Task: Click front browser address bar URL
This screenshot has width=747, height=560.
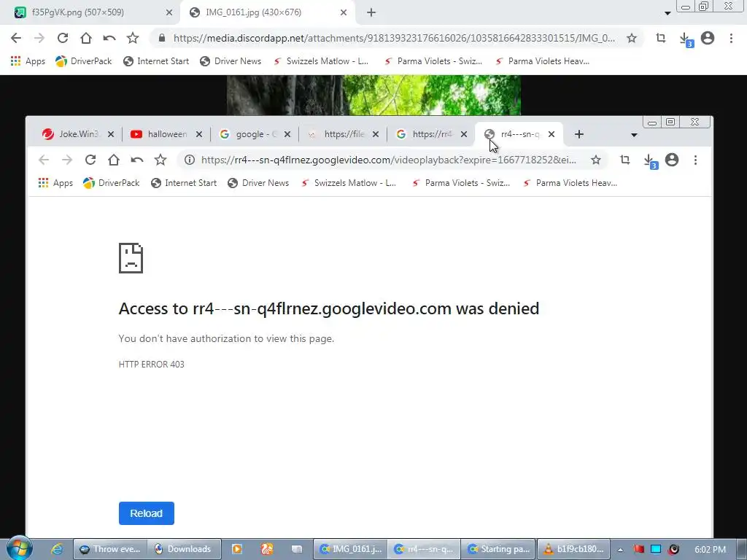Action: [x=389, y=160]
